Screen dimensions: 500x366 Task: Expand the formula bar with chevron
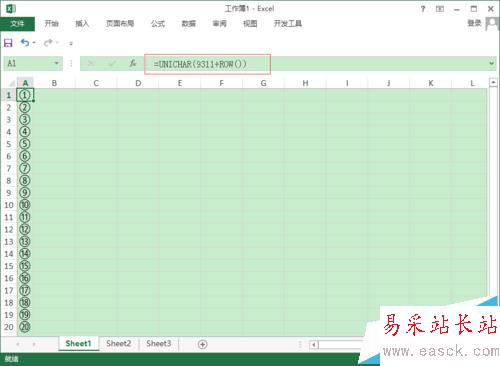coord(492,63)
